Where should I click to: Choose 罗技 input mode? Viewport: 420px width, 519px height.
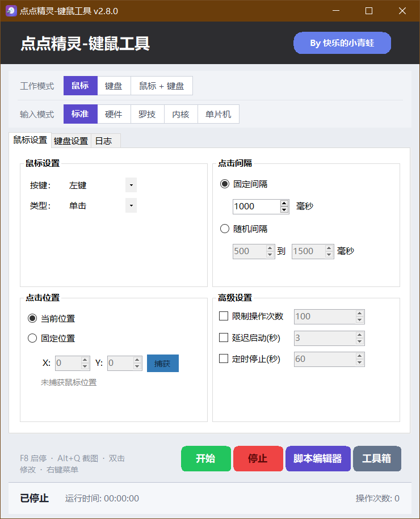pos(148,114)
